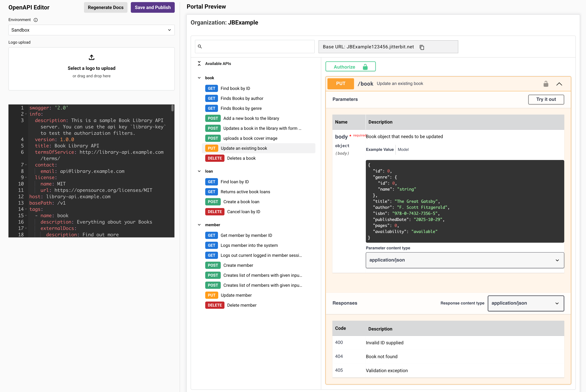The image size is (586, 392).
Task: Open the Environment info tooltip icon
Action: pos(35,20)
